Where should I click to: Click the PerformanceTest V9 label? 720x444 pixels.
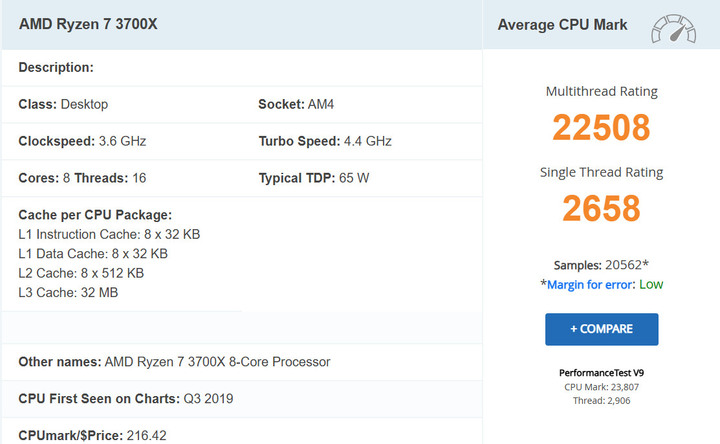pos(602,373)
